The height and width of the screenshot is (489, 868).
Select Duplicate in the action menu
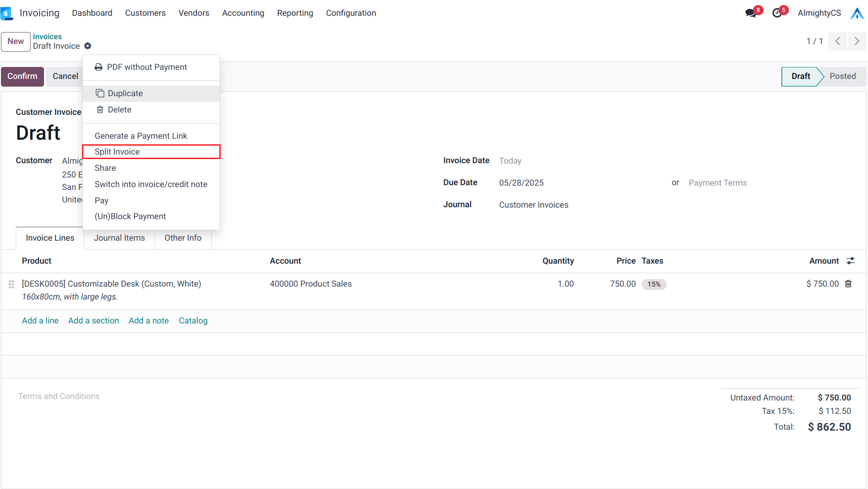(x=125, y=93)
